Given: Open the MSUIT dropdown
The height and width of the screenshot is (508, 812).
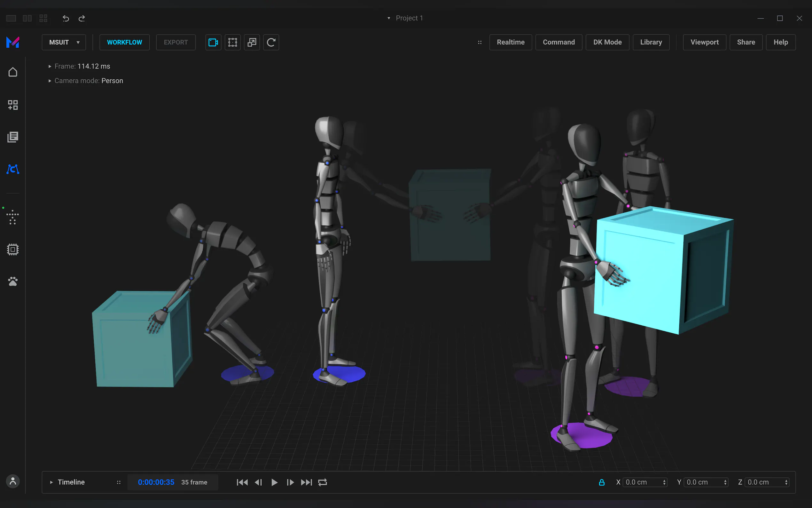Looking at the screenshot, I should pos(64,42).
